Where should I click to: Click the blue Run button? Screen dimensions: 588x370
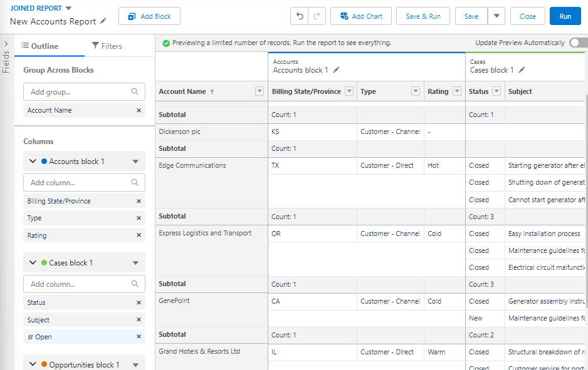click(x=565, y=16)
